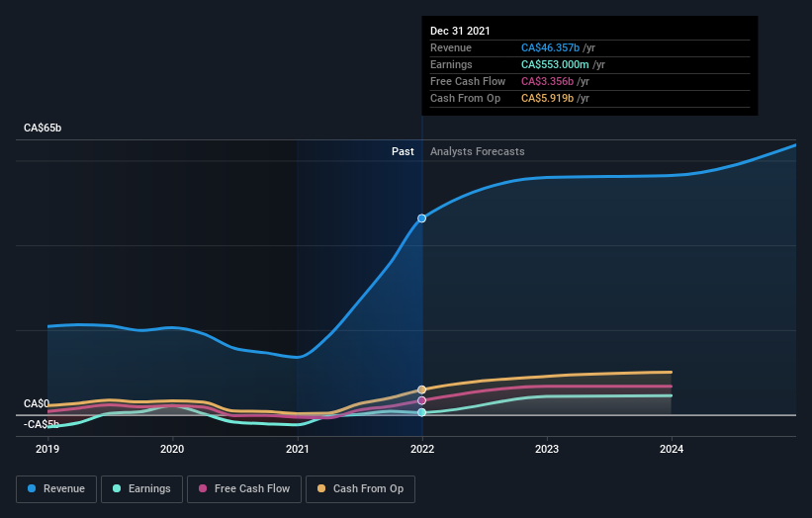Toggle the Cash From Op legend button

tap(360, 489)
